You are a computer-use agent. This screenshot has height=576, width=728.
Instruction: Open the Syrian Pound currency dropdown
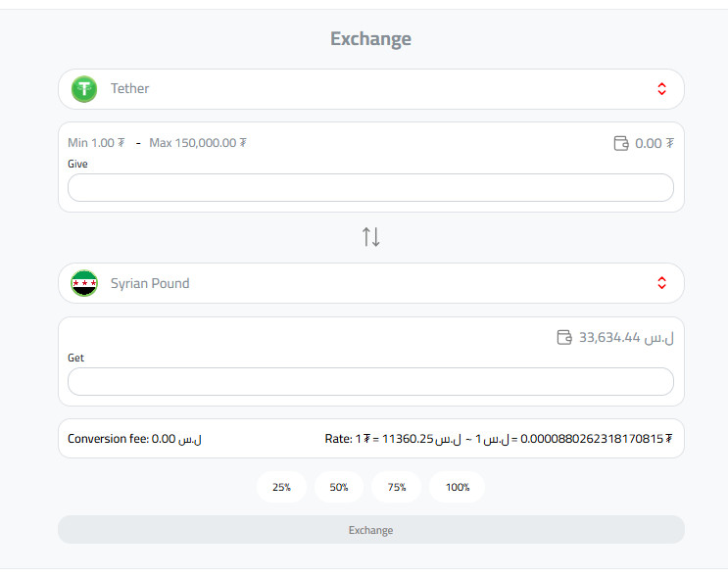click(x=370, y=284)
